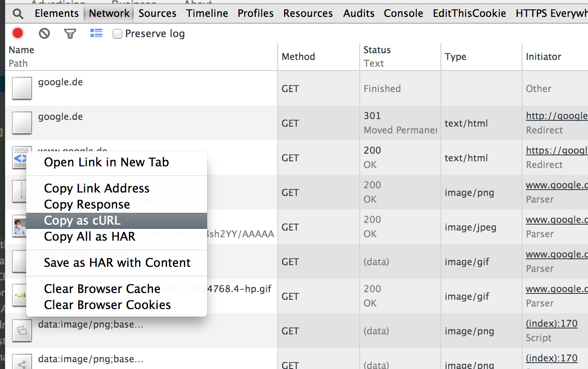Toggle the red record network log button
The image size is (588, 369).
tap(18, 33)
